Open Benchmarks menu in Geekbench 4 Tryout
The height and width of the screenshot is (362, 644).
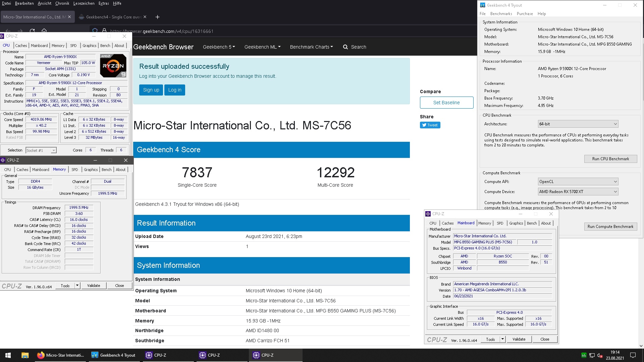501,14
